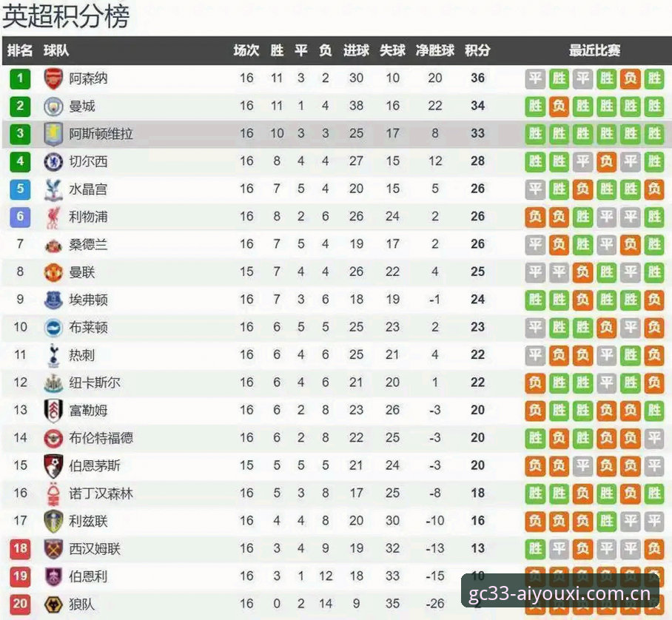Image resolution: width=672 pixels, height=620 pixels.
Task: Click 阿森纳 team name
Action: coord(88,79)
